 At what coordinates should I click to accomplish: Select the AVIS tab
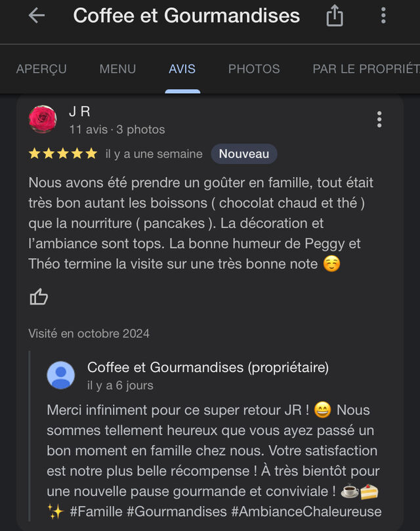182,69
